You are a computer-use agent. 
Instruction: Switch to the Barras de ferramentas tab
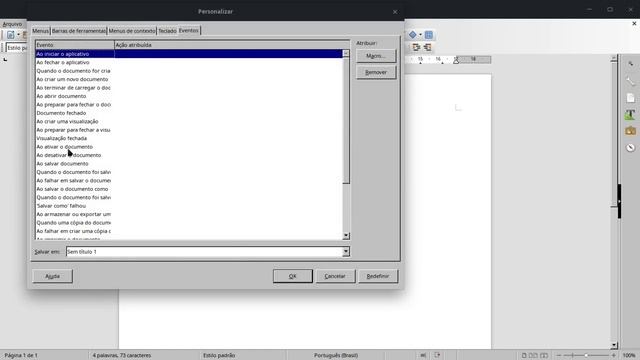pyautogui.click(x=78, y=31)
